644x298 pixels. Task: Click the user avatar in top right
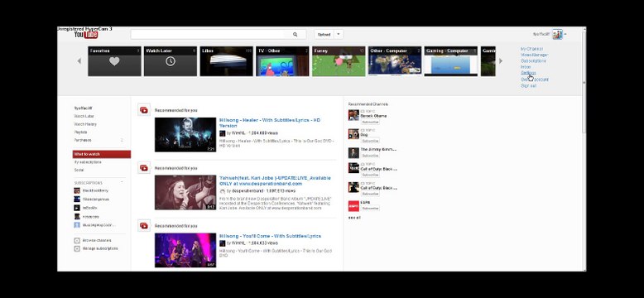click(557, 35)
